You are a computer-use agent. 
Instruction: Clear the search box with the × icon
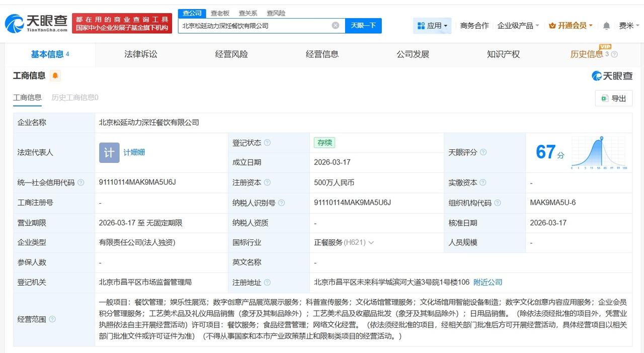pyautogui.click(x=335, y=25)
